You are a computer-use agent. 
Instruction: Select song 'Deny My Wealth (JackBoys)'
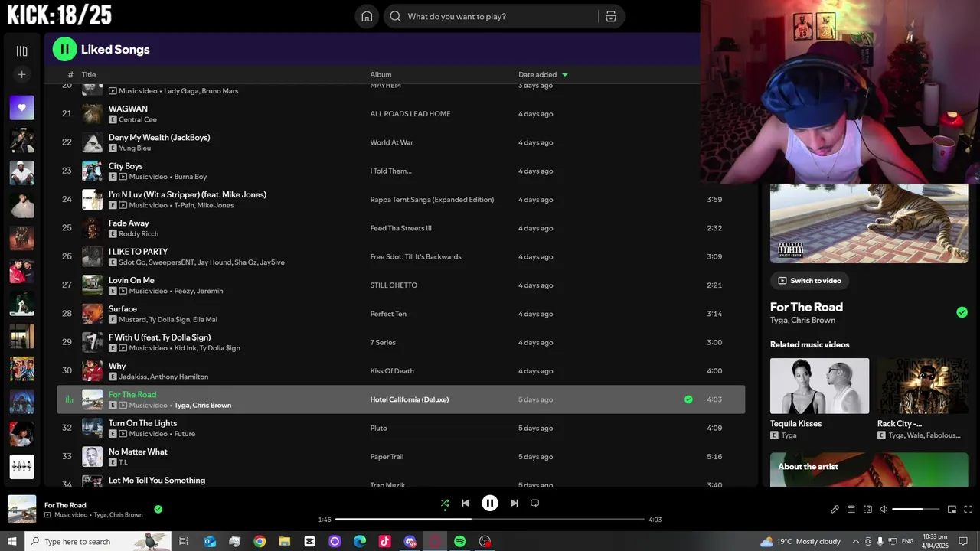pyautogui.click(x=400, y=142)
